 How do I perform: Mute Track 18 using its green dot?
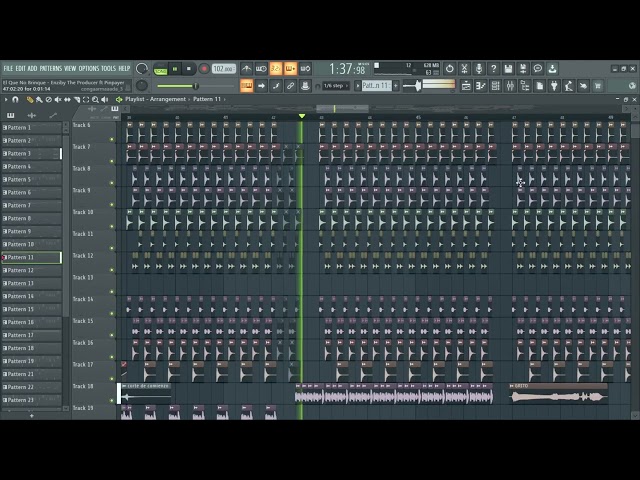[x=112, y=400]
